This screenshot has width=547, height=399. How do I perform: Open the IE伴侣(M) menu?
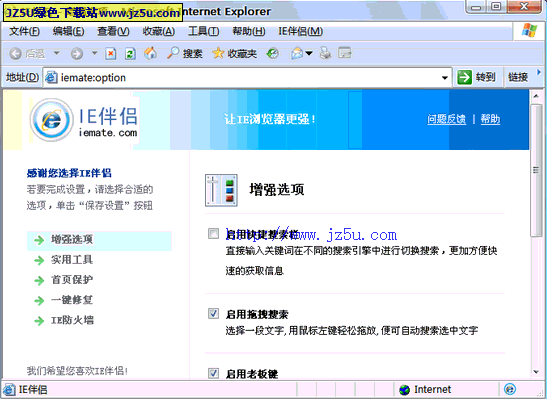pyautogui.click(x=300, y=31)
